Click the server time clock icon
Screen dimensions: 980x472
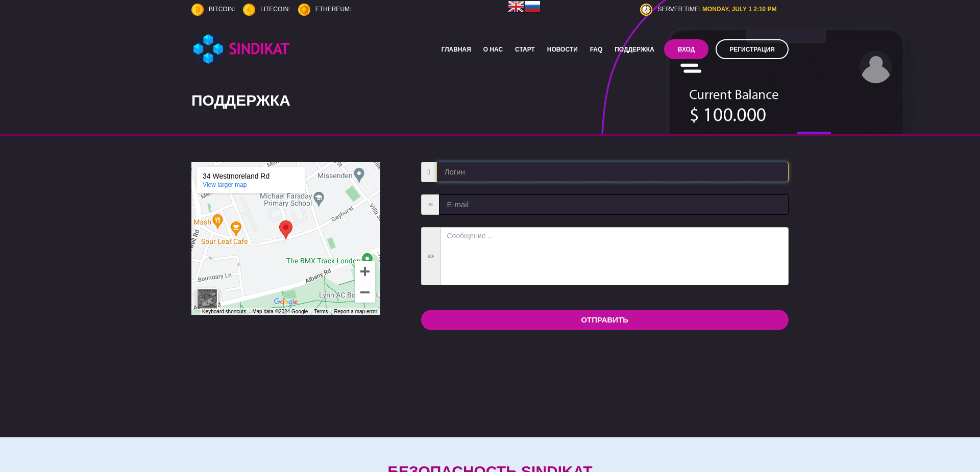(x=646, y=9)
